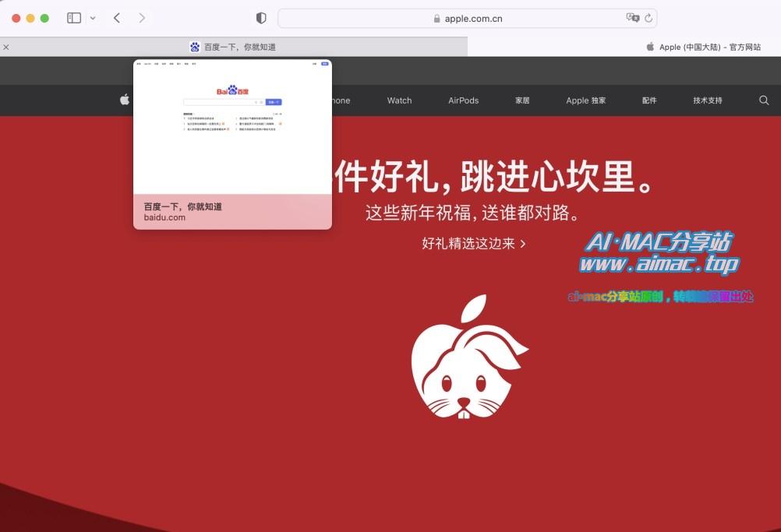Follow the 好礼精选这边来 link
The image size is (781, 532).
[473, 243]
